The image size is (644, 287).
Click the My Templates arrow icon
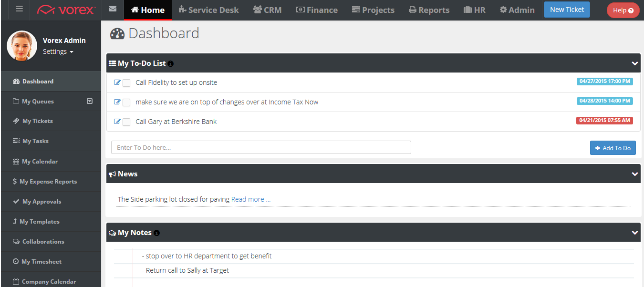click(15, 222)
